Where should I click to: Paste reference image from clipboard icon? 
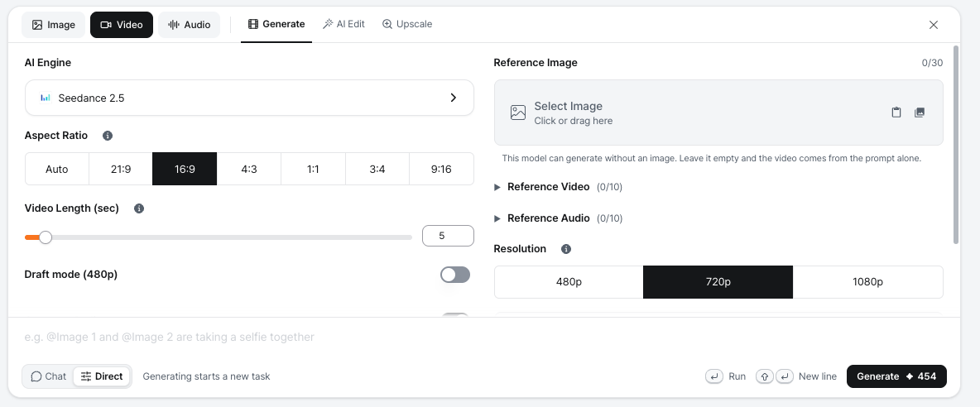[x=896, y=113]
